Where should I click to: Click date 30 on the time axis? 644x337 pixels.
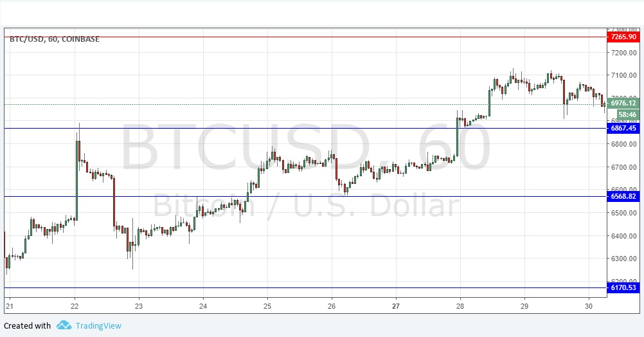tap(589, 306)
